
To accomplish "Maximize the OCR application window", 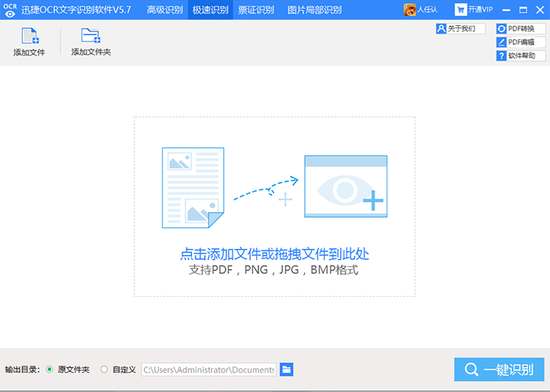I will [x=523, y=9].
